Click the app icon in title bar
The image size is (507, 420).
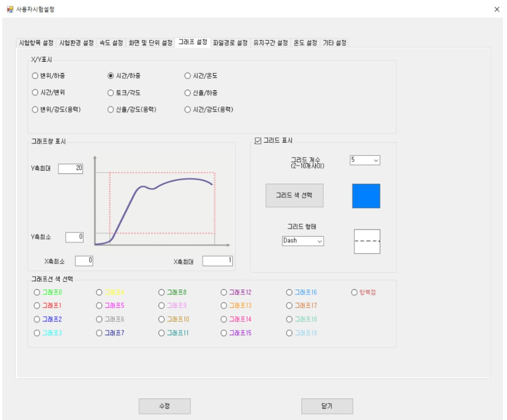pyautogui.click(x=10, y=10)
